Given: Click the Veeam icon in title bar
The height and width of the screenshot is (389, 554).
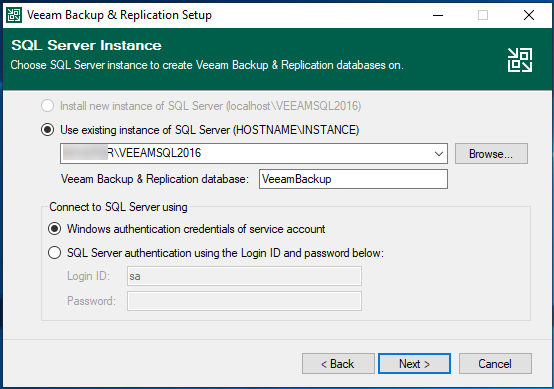Looking at the screenshot, I should pos(14,15).
